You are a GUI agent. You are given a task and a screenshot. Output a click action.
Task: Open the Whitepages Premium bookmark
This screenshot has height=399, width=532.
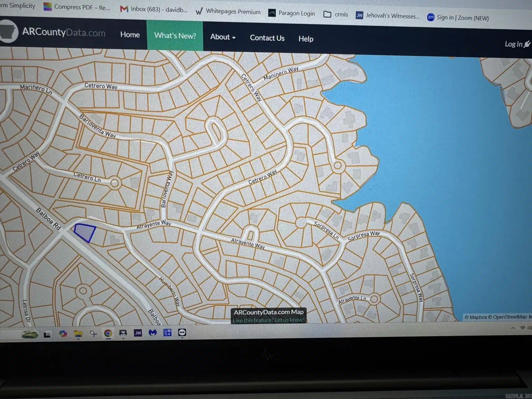tap(228, 11)
